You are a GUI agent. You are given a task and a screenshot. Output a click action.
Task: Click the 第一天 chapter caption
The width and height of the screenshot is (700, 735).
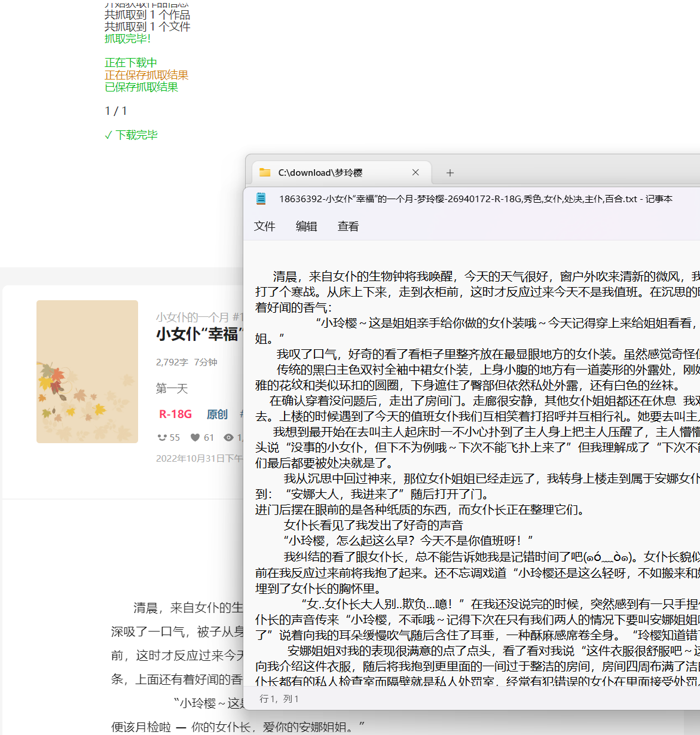point(172,388)
